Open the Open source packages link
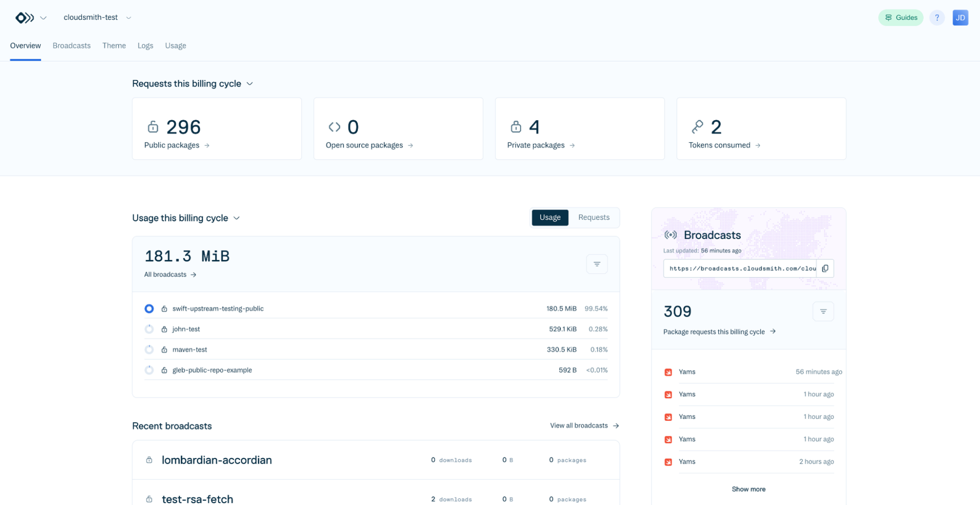 coord(369,145)
